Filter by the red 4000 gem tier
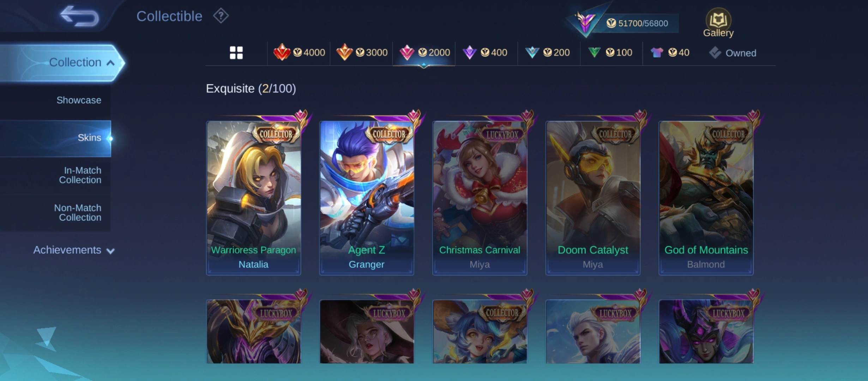Viewport: 868px width, 381px height. click(x=299, y=53)
